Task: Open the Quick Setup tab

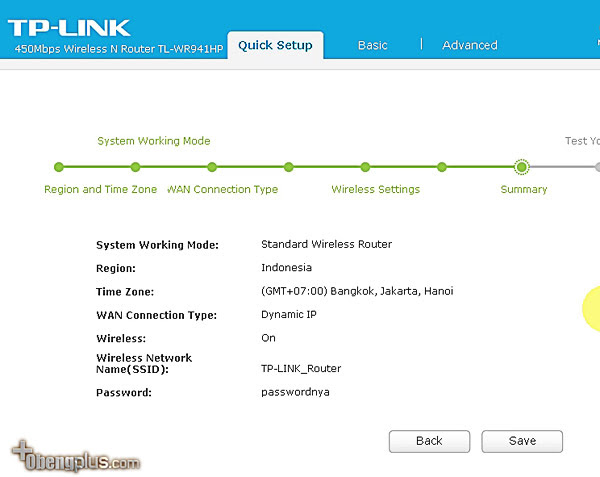Action: click(x=275, y=45)
